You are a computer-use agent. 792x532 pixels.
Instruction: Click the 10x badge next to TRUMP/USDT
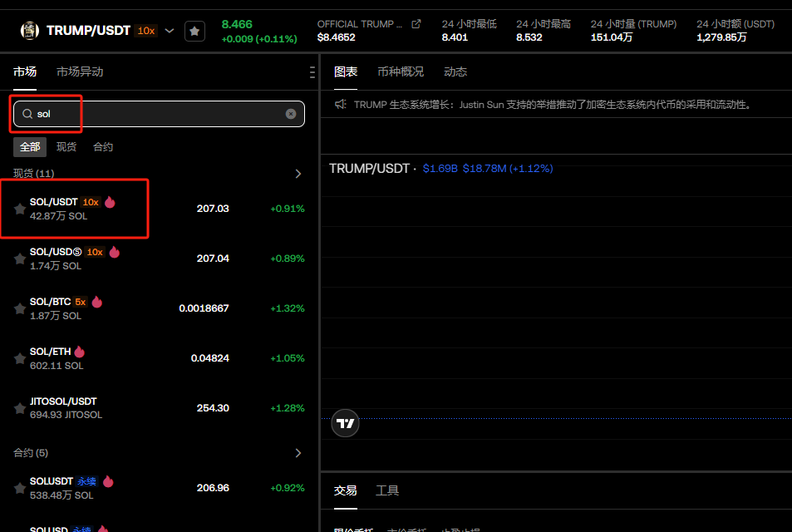point(146,31)
